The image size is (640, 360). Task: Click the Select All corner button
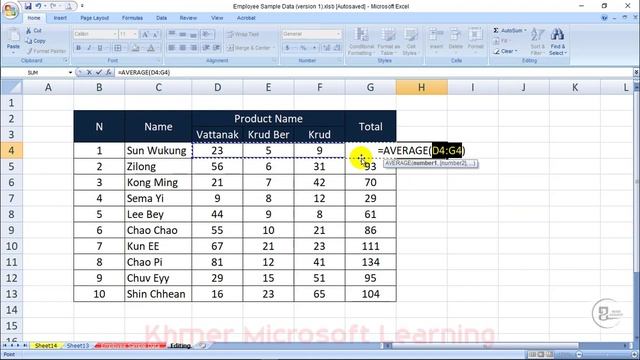(11, 87)
